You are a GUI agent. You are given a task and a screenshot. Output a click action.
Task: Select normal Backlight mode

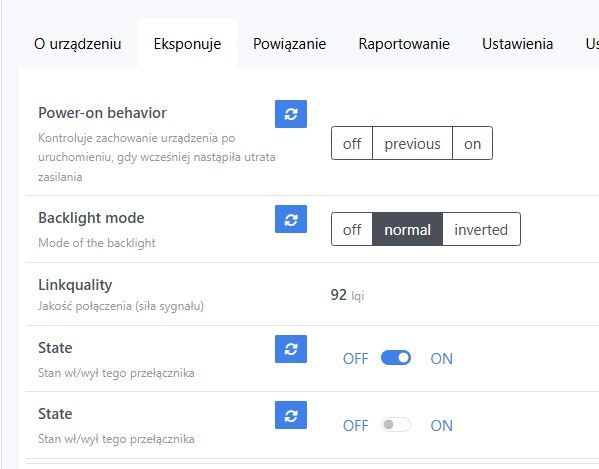(x=407, y=229)
